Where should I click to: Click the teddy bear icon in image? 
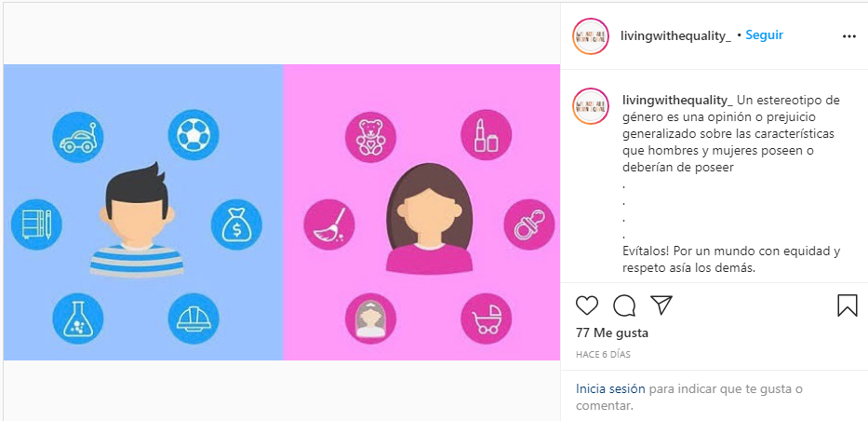pyautogui.click(x=371, y=137)
